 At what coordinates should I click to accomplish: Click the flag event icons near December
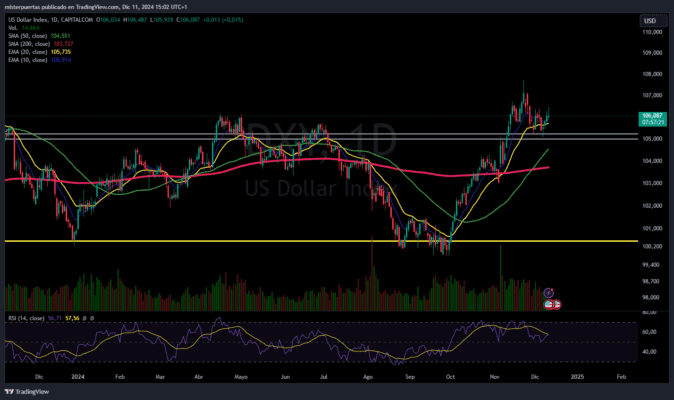coord(552,303)
